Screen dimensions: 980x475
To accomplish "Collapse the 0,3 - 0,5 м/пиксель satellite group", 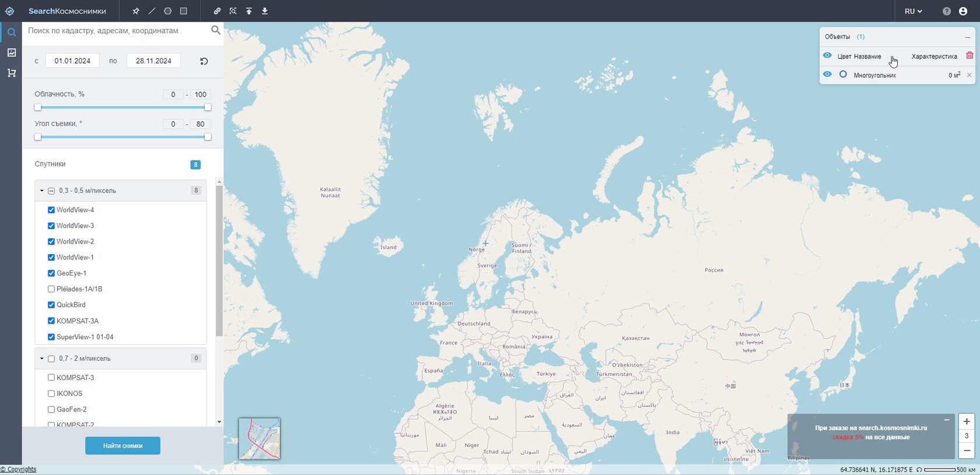I will 41,191.
